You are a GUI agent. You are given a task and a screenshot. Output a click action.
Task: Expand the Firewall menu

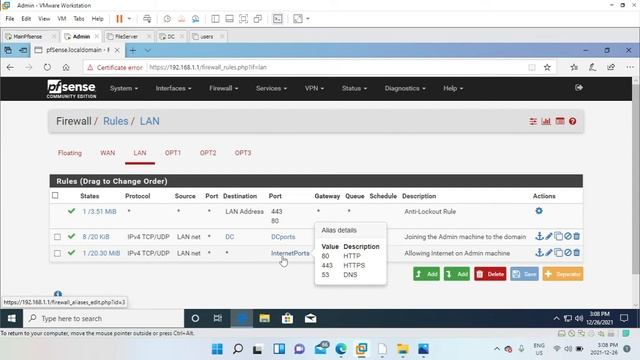224,88
